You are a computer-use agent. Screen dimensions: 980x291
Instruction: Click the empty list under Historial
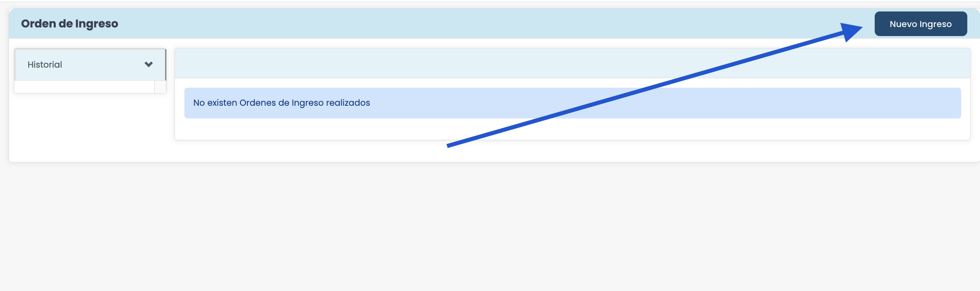coord(84,87)
